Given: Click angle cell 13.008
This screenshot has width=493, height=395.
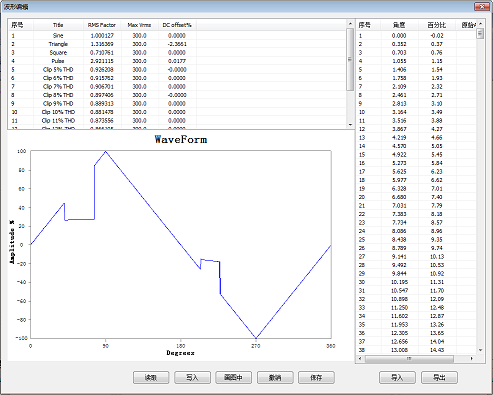Looking at the screenshot, I should pos(399,350).
